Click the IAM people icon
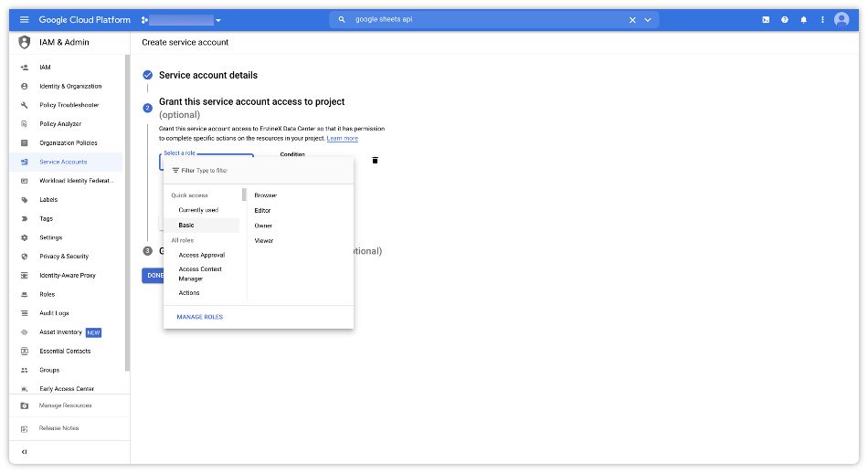Viewport: 868px width, 473px height. click(25, 68)
